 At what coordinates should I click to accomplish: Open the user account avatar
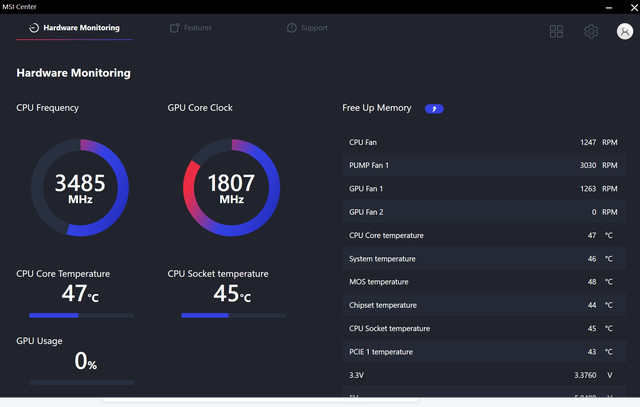[x=624, y=31]
